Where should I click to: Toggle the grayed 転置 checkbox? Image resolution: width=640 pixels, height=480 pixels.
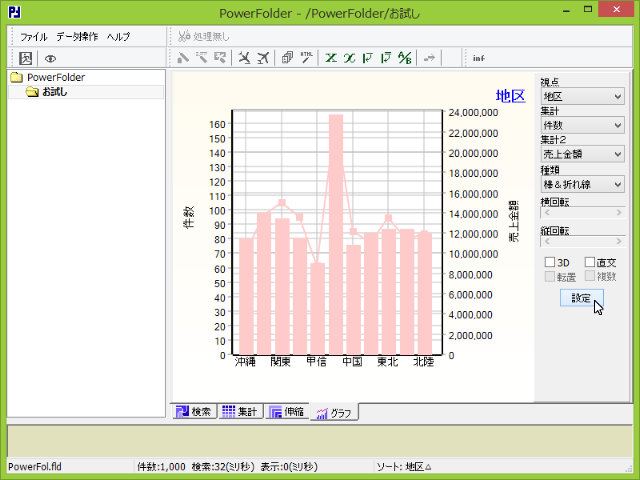(x=550, y=277)
